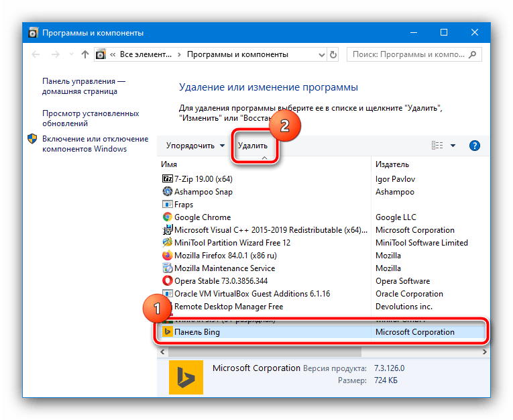Select Microsoft Visual C++ 2015-2019 Redistributable
The height and width of the screenshot is (420, 513).
click(x=264, y=230)
